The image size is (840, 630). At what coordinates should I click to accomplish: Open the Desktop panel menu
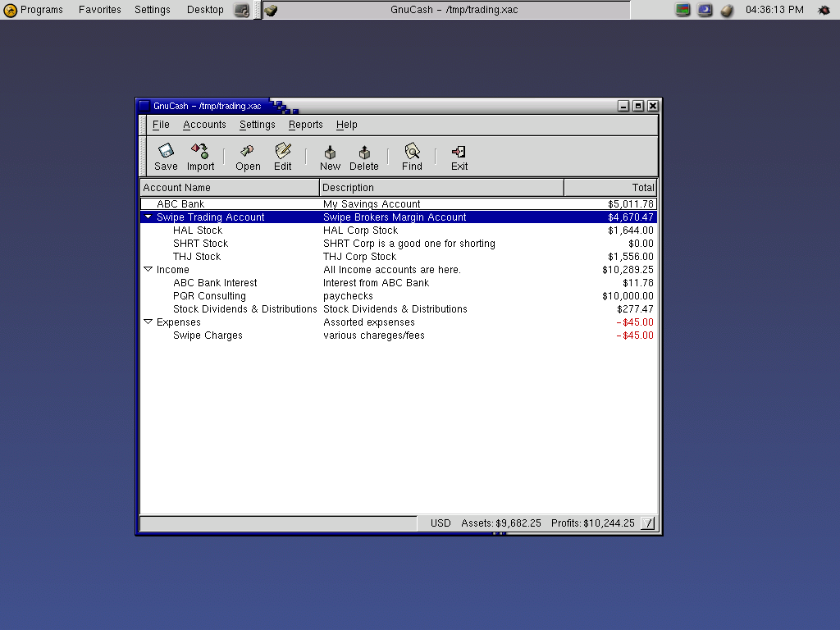tap(205, 10)
